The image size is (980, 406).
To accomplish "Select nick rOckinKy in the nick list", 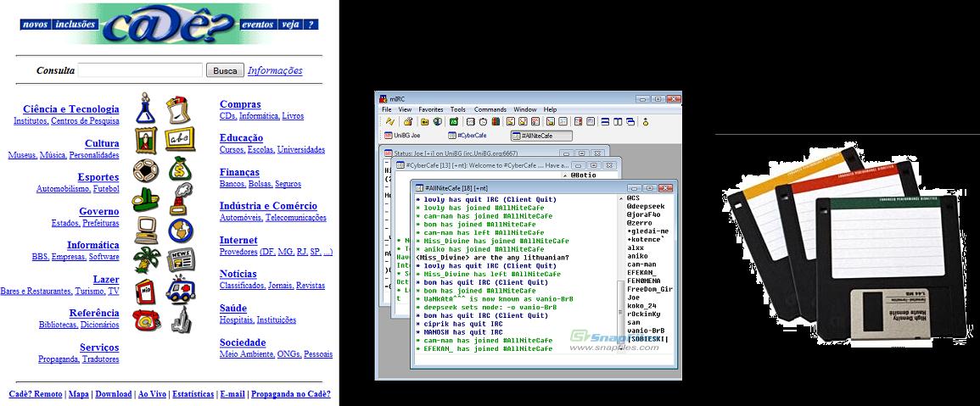I will [644, 314].
